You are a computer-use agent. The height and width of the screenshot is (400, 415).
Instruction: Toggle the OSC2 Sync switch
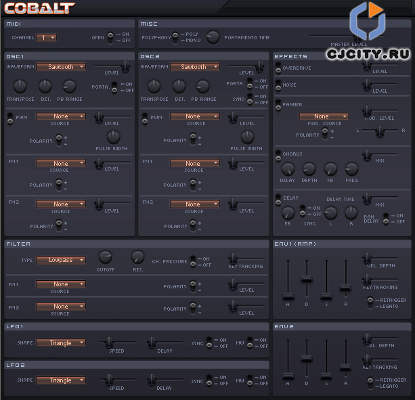point(249,99)
